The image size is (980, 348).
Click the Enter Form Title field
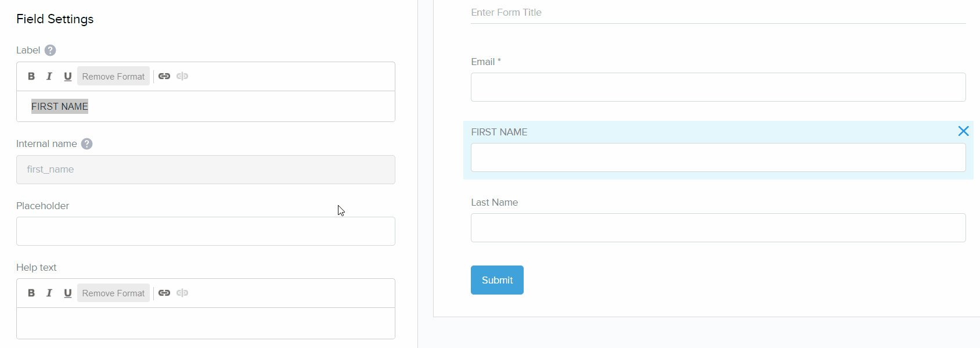click(x=718, y=13)
